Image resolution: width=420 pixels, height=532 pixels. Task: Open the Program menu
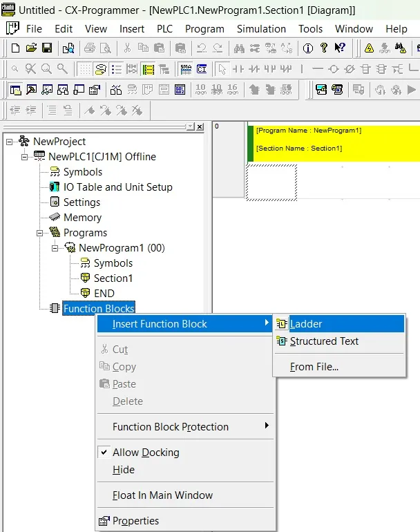pyautogui.click(x=204, y=29)
